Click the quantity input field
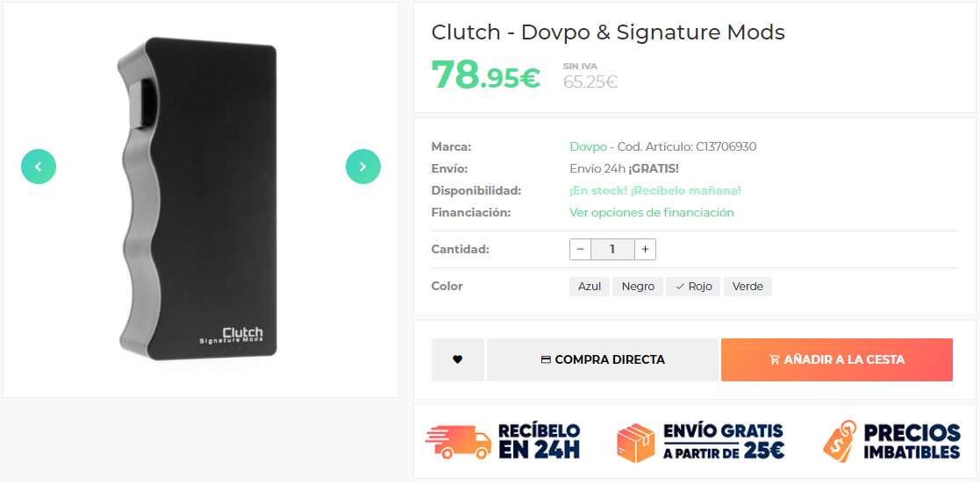 pos(612,249)
